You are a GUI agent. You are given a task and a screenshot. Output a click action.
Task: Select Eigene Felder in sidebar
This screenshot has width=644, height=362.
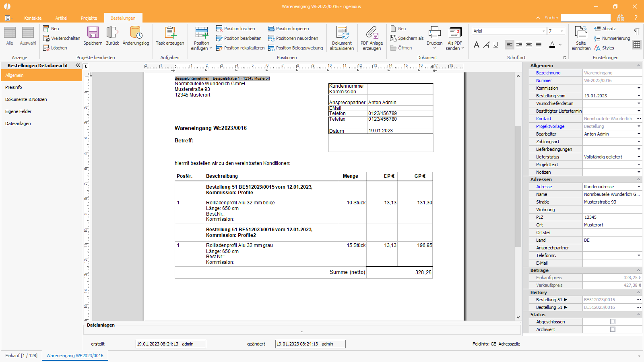click(41, 111)
